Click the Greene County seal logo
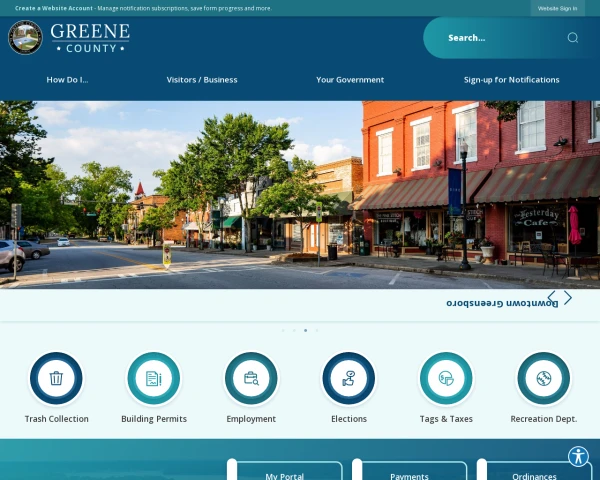 [25, 38]
